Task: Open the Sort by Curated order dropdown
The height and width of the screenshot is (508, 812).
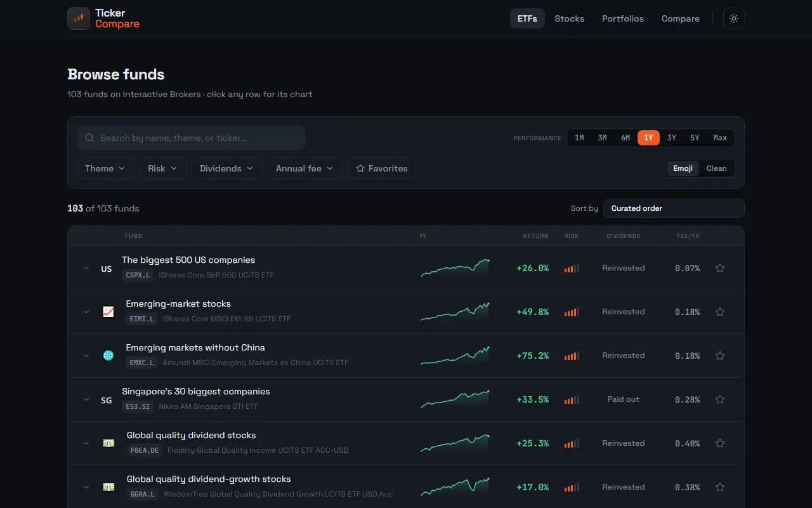Action: pos(674,208)
